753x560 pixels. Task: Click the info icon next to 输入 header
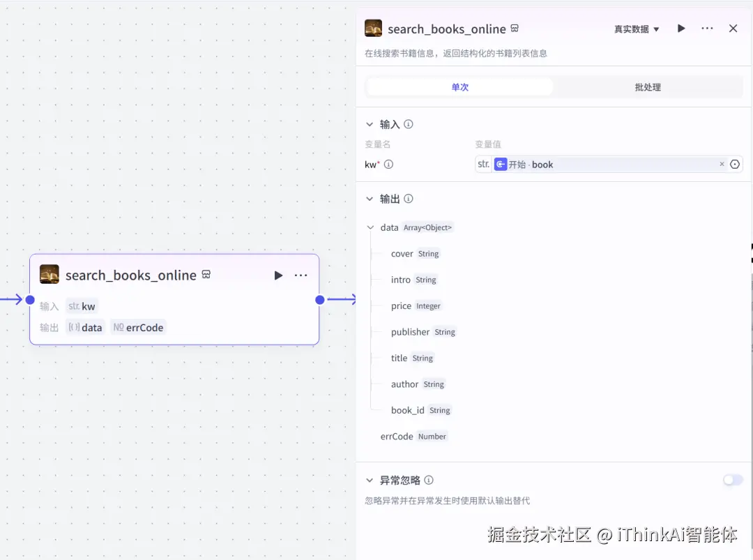[409, 123]
